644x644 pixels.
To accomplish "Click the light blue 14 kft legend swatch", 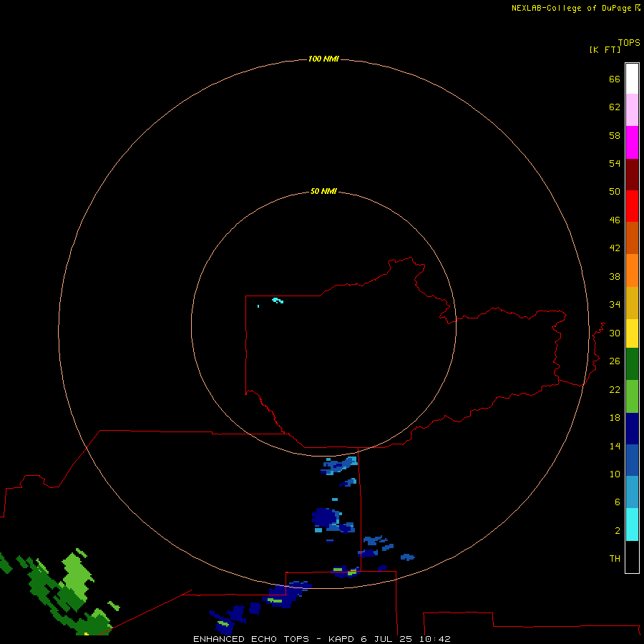I will 632,492.
